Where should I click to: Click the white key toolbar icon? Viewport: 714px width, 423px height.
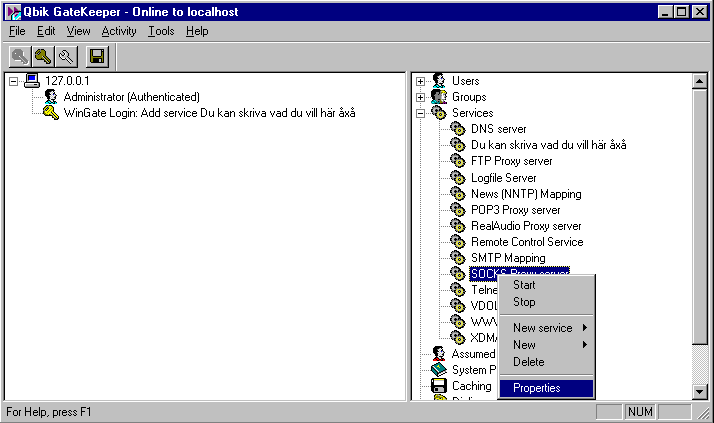pos(66,57)
